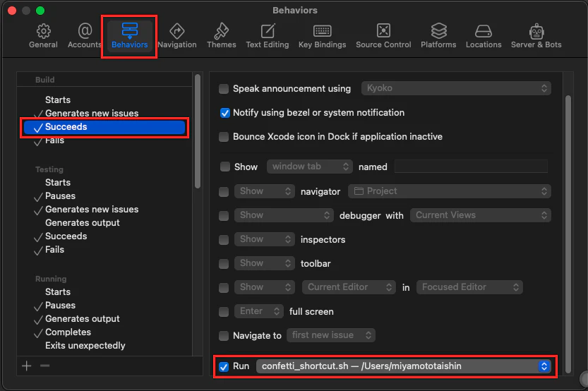Enable the navigator behavior checkbox
Image resolution: width=588 pixels, height=391 pixels.
pos(224,192)
